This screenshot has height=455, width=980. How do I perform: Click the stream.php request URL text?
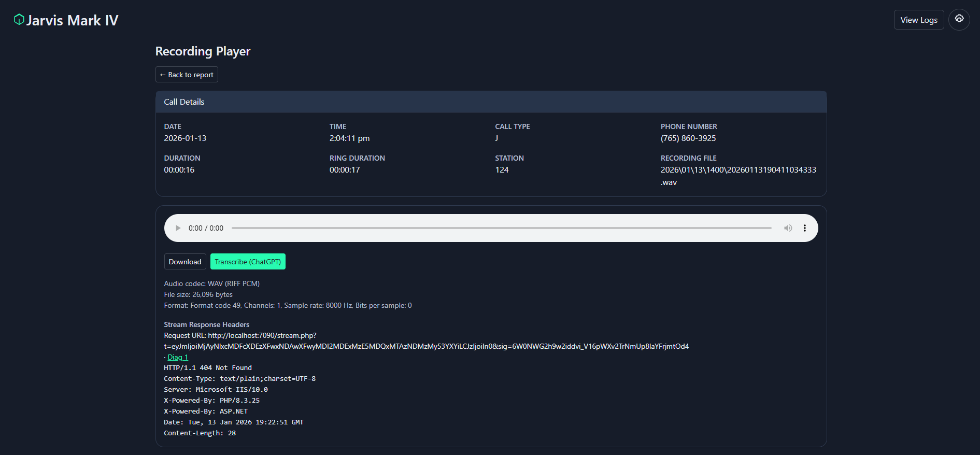[262, 335]
